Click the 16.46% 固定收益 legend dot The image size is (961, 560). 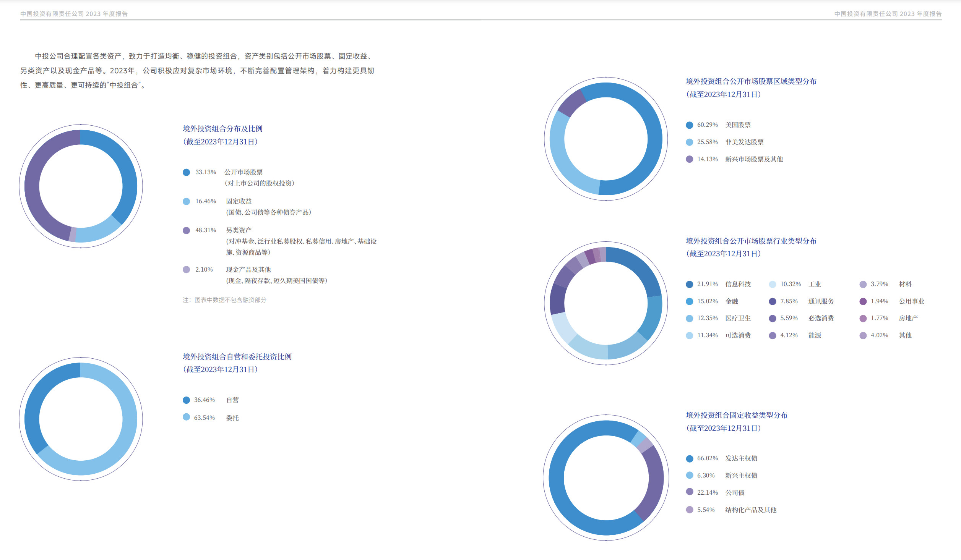(186, 201)
